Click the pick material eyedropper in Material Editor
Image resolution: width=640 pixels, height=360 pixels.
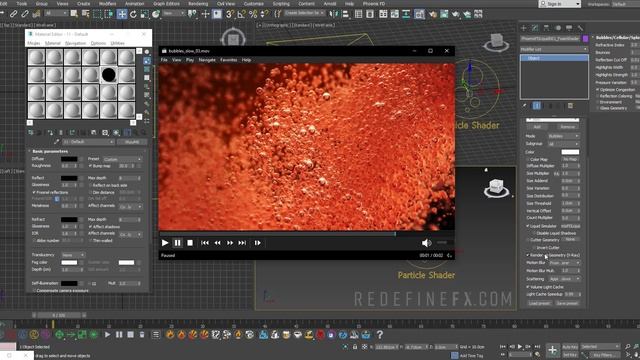pos(57,142)
